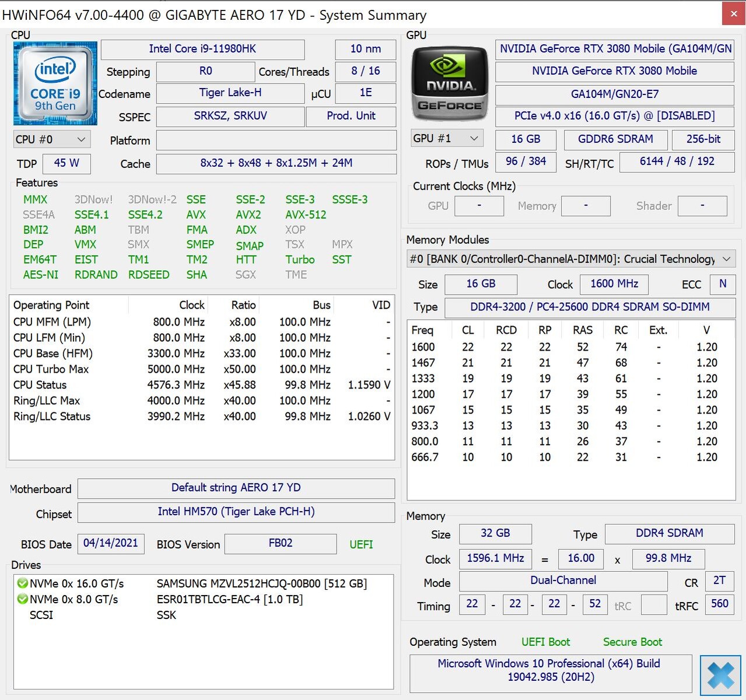
Task: Click the DDR4 SDRAM memory type field
Action: click(x=670, y=534)
